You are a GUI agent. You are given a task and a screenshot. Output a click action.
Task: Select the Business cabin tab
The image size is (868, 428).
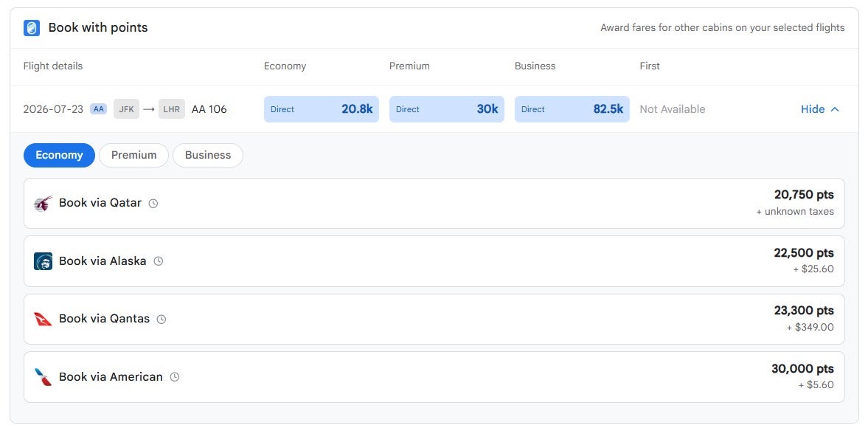pyautogui.click(x=207, y=155)
